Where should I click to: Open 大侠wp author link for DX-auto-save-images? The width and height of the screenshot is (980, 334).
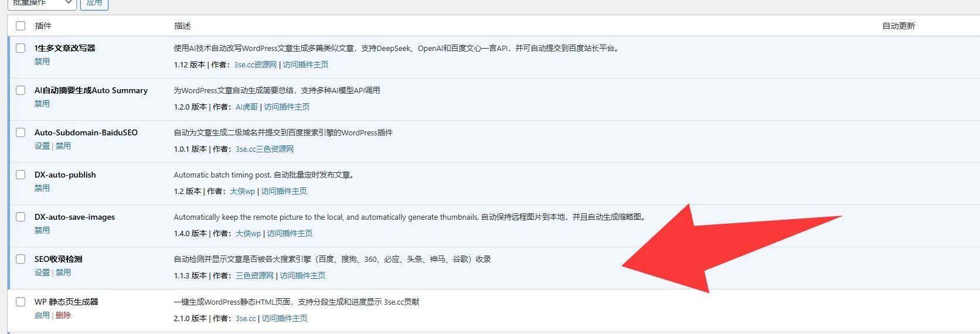(x=248, y=233)
